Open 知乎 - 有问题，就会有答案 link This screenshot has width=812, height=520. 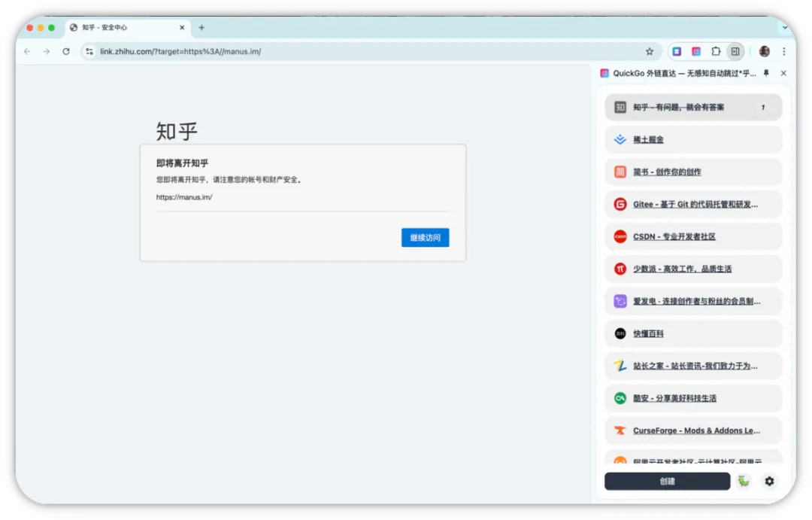click(678, 108)
